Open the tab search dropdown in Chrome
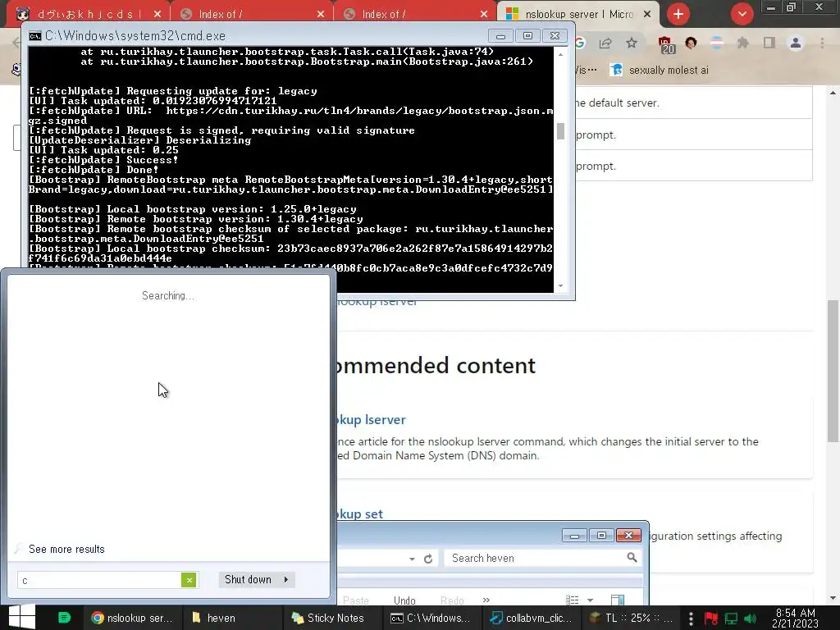This screenshot has width=840, height=630. tap(742, 14)
